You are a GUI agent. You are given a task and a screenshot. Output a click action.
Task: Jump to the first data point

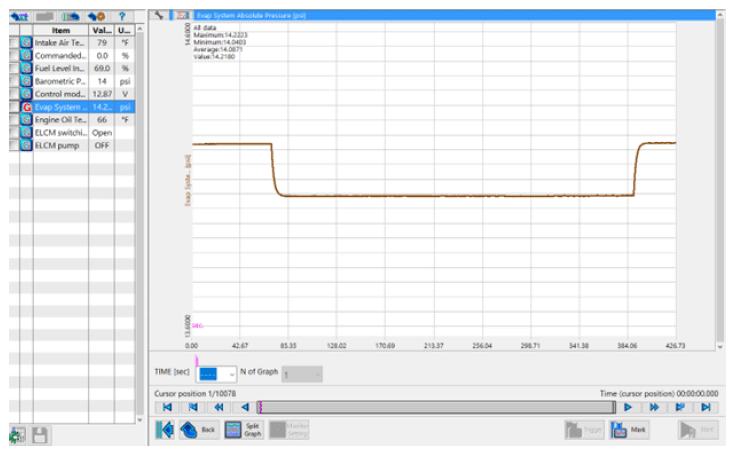(x=169, y=407)
